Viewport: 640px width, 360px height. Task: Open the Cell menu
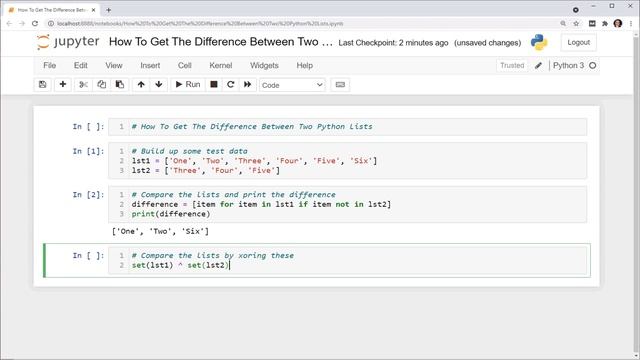[184, 65]
